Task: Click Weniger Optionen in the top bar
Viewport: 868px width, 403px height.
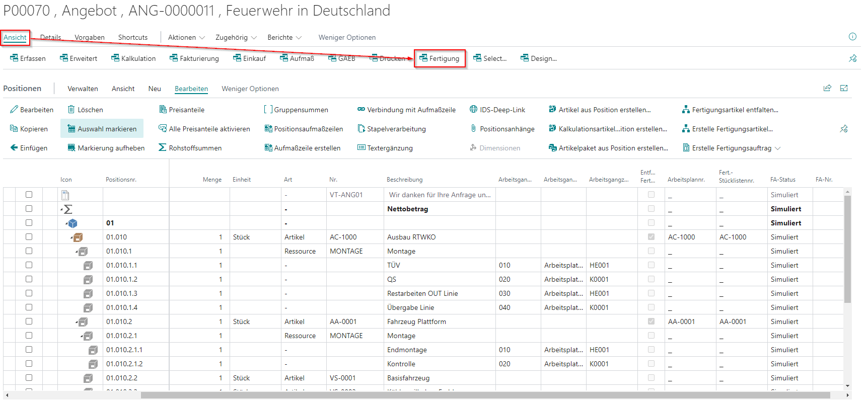Action: 347,37
